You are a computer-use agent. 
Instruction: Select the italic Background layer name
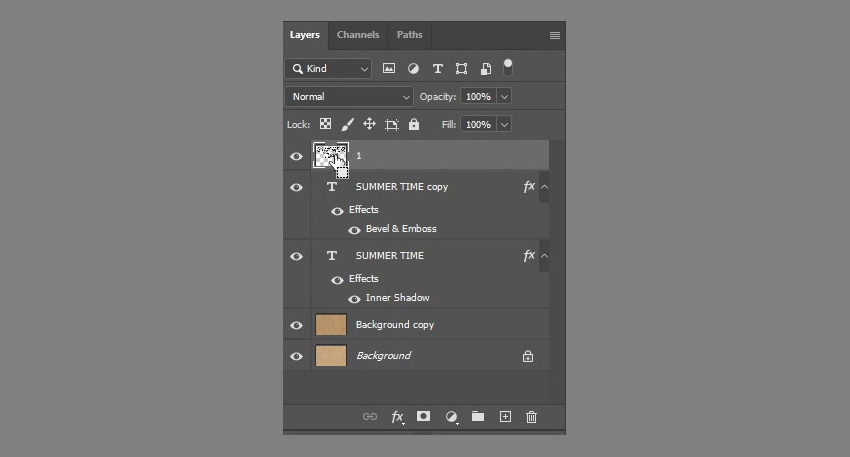pos(383,356)
